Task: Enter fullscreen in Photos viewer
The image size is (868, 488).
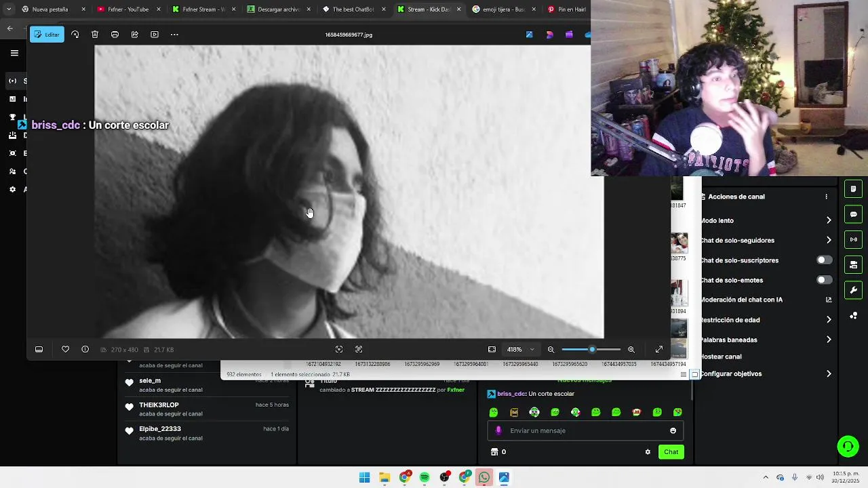Action: pyautogui.click(x=659, y=350)
